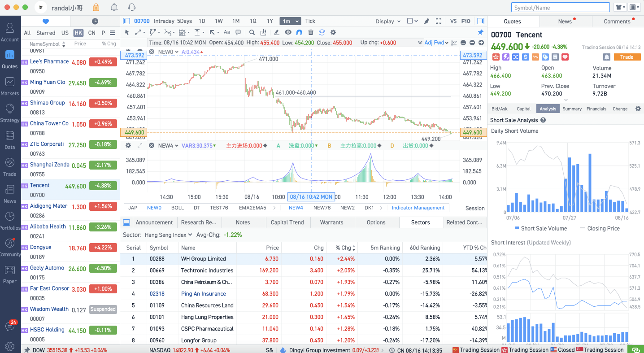644x353 pixels.
Task: Switch to the favorites heart tab
Action: [x=46, y=21]
